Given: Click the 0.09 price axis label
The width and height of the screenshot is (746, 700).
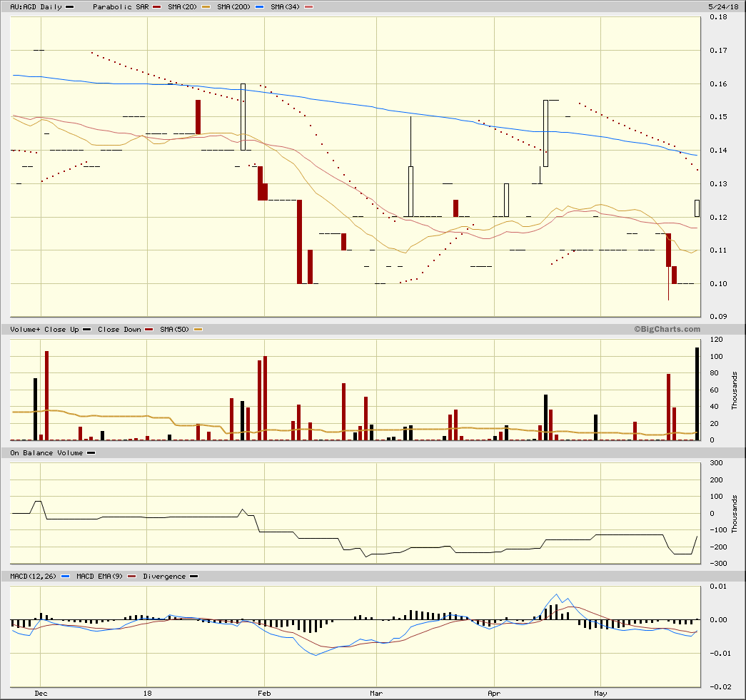Looking at the screenshot, I should [718, 316].
